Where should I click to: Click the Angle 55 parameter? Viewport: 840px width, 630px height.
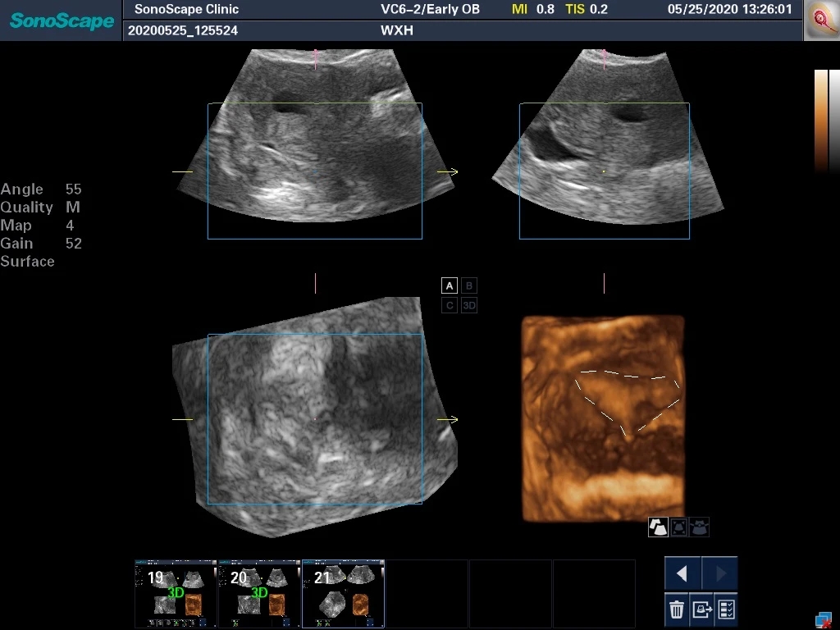[x=41, y=189]
